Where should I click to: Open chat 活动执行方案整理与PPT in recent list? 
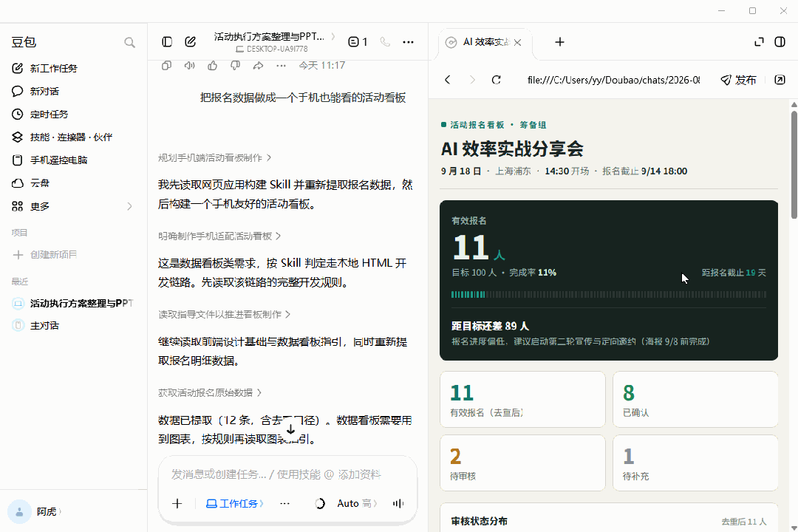pyautogui.click(x=73, y=304)
